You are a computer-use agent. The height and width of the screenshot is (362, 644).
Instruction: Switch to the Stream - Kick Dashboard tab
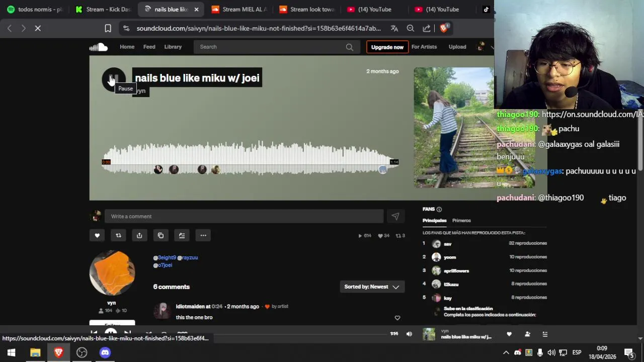(103, 10)
